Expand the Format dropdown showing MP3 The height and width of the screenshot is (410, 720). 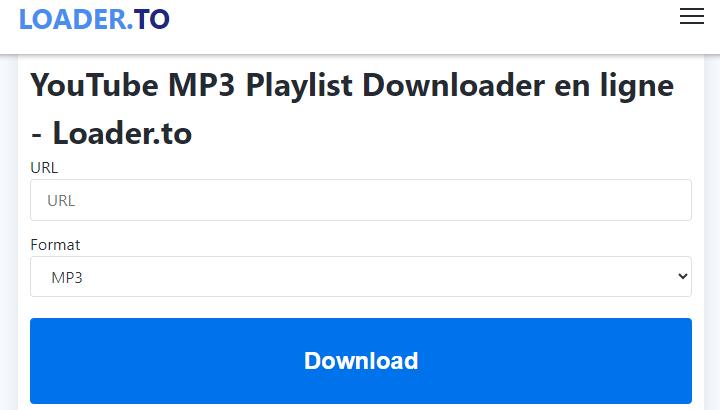click(x=361, y=276)
